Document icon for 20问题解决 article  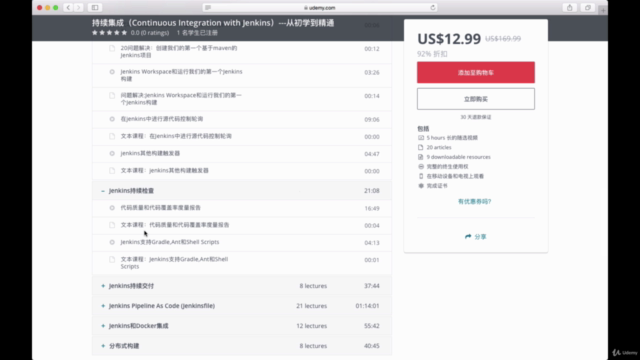(x=112, y=48)
